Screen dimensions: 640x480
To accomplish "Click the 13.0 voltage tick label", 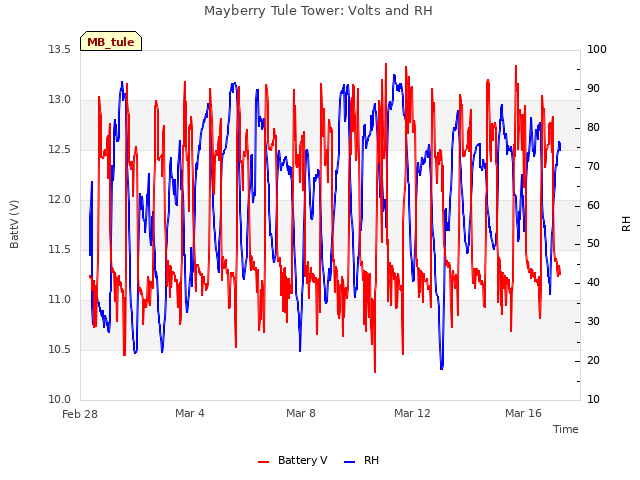I will coord(60,100).
